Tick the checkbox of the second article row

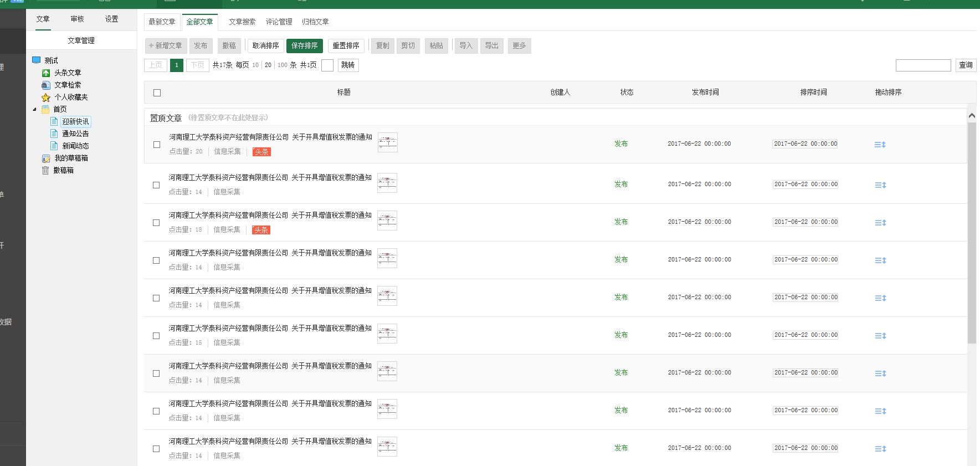point(156,185)
